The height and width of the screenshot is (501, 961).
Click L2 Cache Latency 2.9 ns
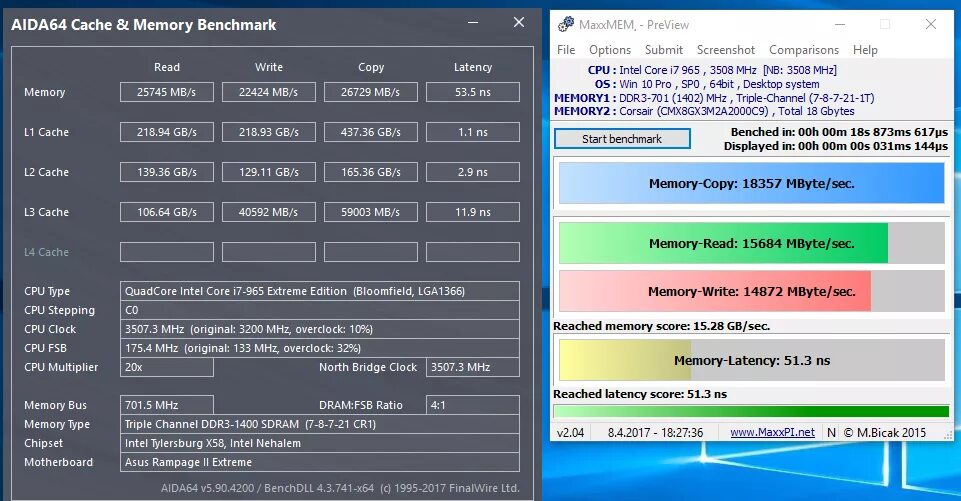click(473, 172)
